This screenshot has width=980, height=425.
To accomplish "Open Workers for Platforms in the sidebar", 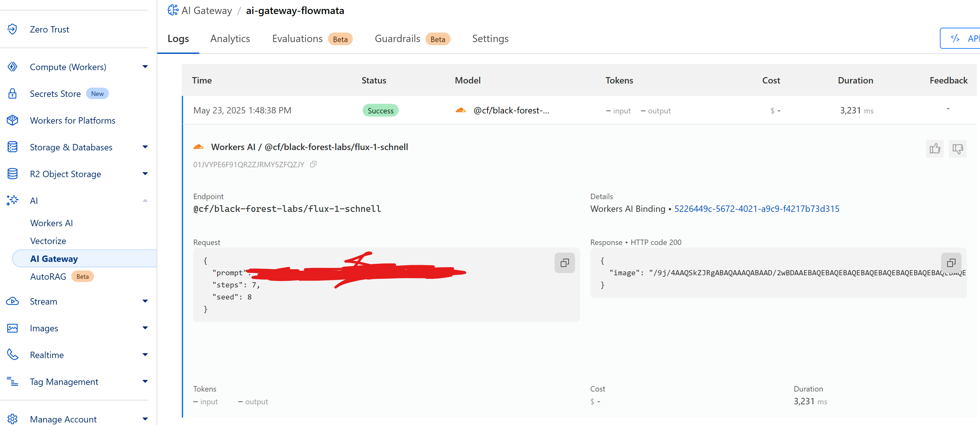I will [x=72, y=120].
